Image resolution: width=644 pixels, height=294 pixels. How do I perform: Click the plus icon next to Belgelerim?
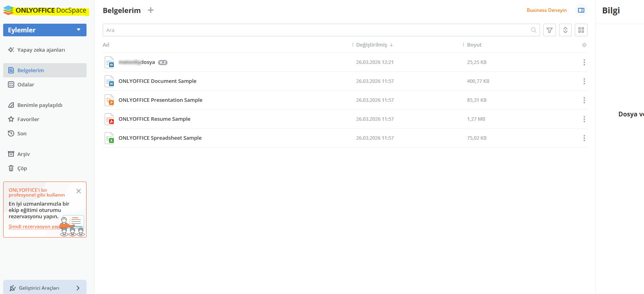[x=151, y=10]
